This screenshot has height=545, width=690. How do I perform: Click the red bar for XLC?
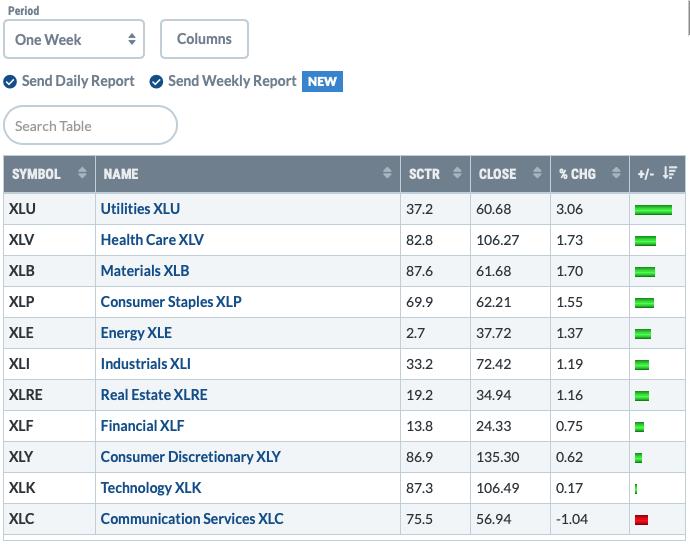coord(641,520)
